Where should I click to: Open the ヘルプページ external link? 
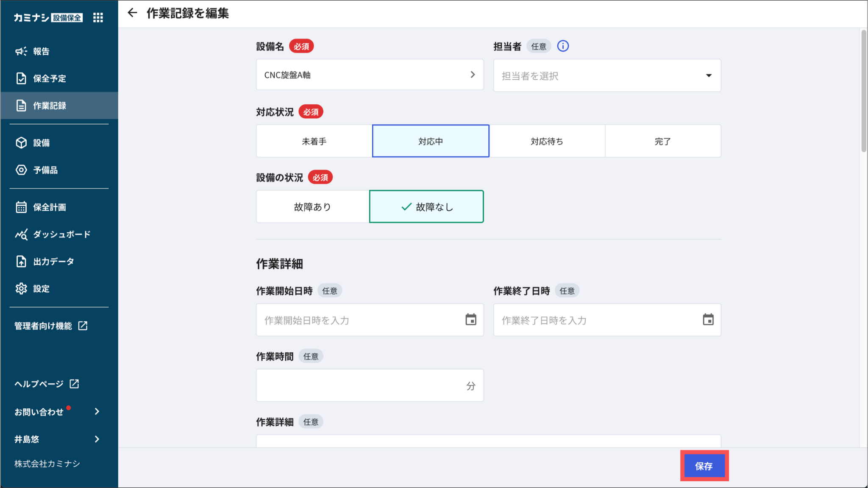point(47,384)
